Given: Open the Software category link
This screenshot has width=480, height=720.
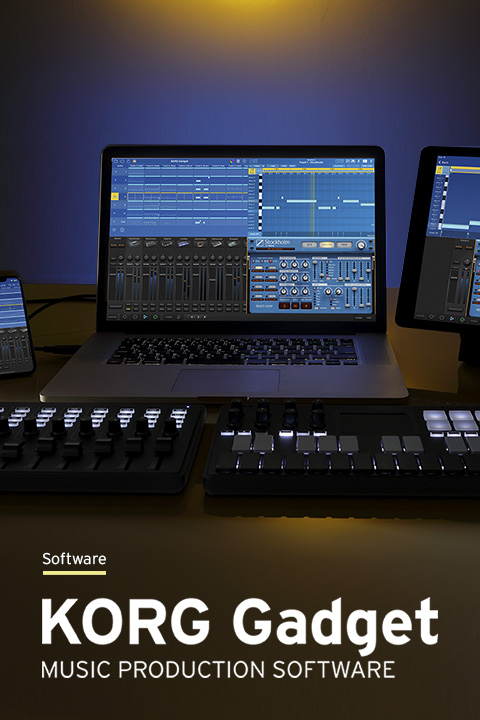Looking at the screenshot, I should (x=74, y=559).
